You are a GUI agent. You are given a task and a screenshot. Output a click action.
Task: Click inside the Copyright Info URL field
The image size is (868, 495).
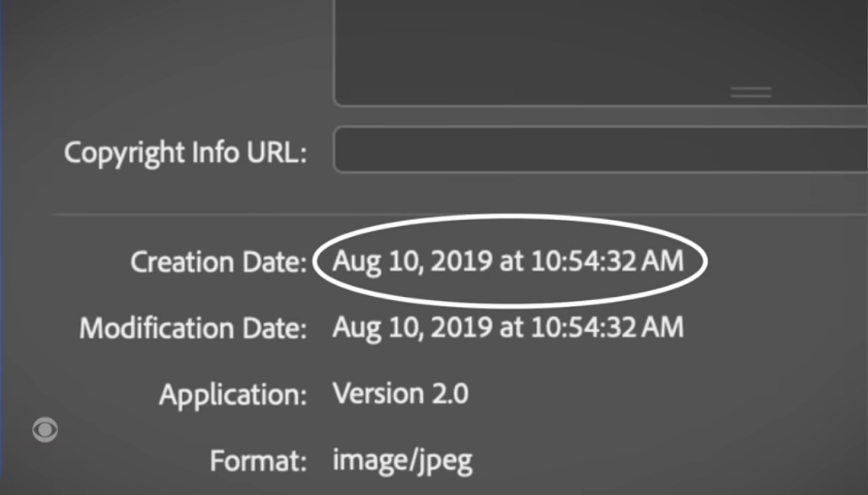pos(598,152)
